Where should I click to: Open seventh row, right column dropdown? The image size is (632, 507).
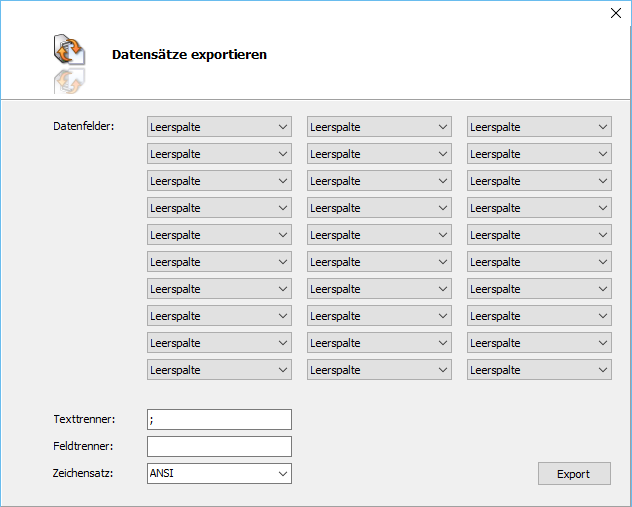[x=539, y=289]
